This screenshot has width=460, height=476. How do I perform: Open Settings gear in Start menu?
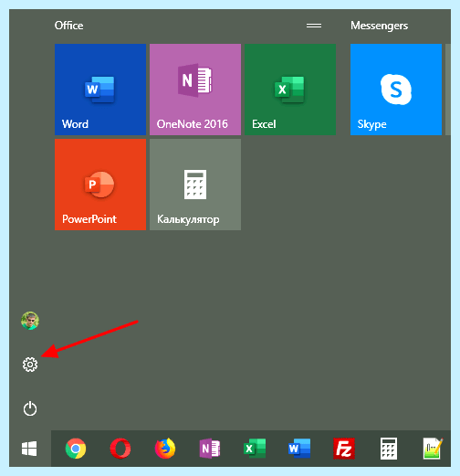point(30,365)
